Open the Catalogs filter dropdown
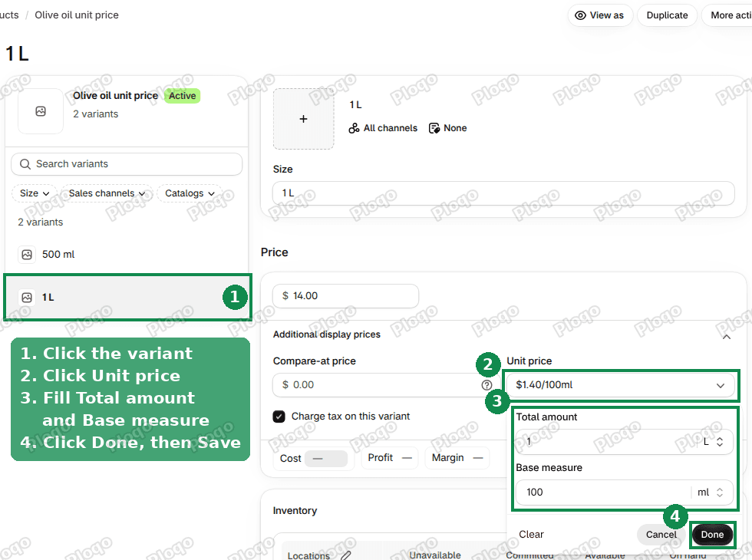The width and height of the screenshot is (752, 560). coord(190,193)
